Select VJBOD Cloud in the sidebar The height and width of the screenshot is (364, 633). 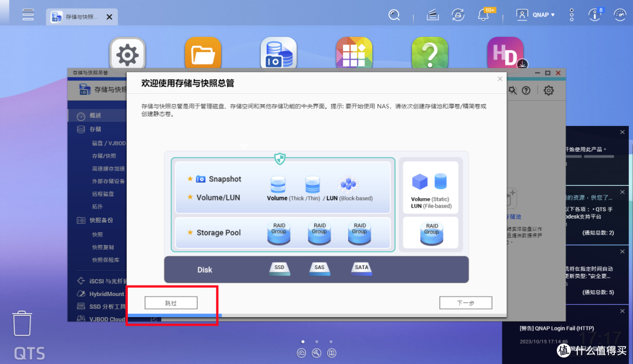pos(101,319)
